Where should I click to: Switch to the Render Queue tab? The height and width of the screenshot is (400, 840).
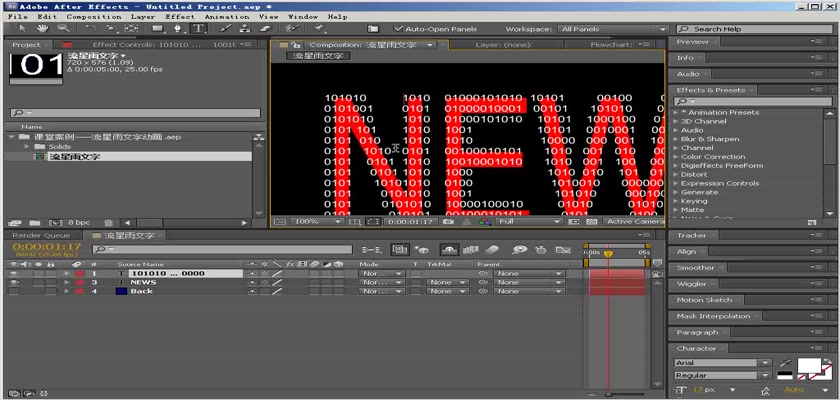coord(41,235)
